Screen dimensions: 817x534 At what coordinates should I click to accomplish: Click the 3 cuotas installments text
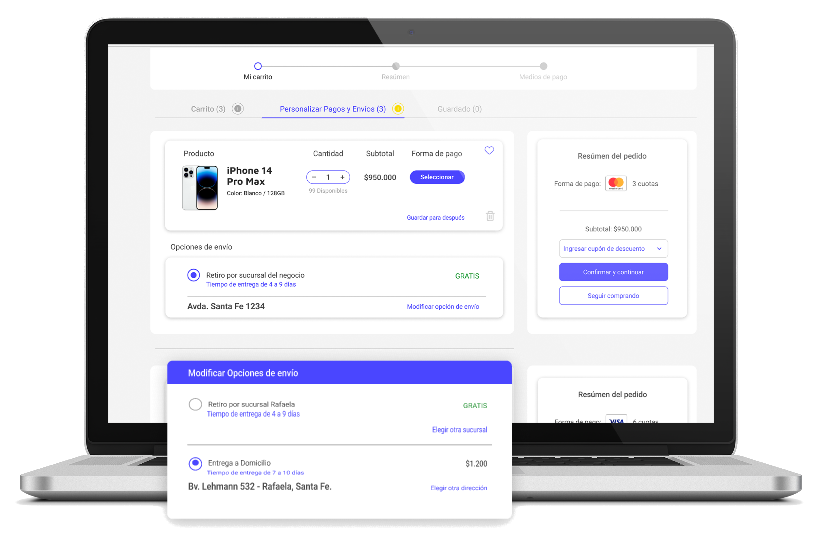click(x=645, y=183)
